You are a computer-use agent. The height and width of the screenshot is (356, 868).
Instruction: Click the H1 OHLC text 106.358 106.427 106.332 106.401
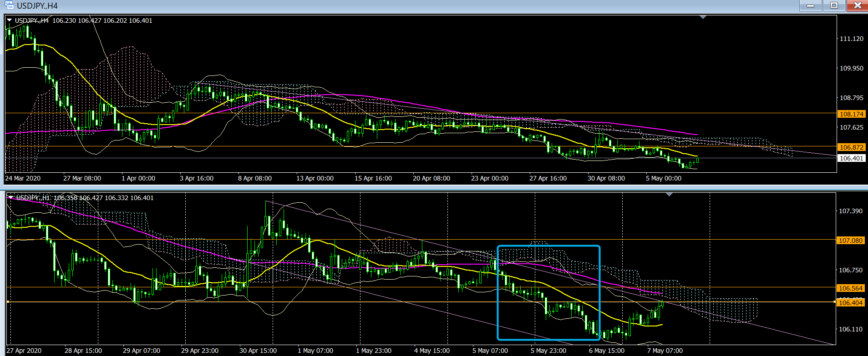coord(104,198)
